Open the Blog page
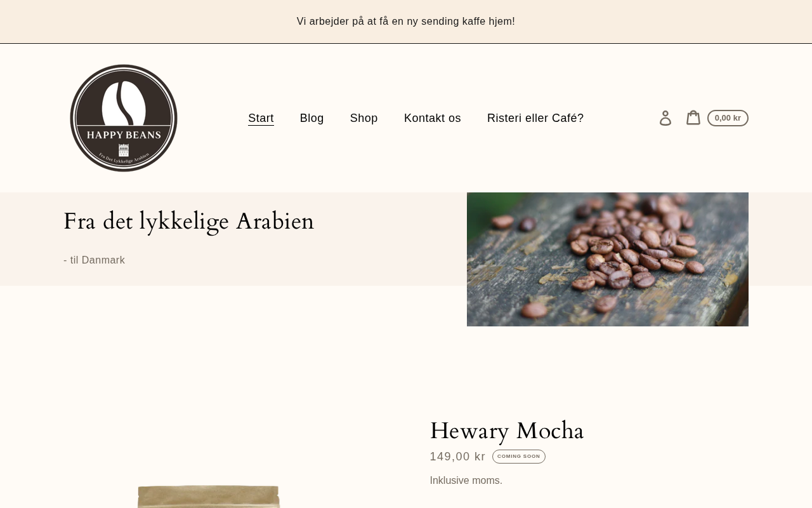The image size is (812, 508). pos(312,118)
